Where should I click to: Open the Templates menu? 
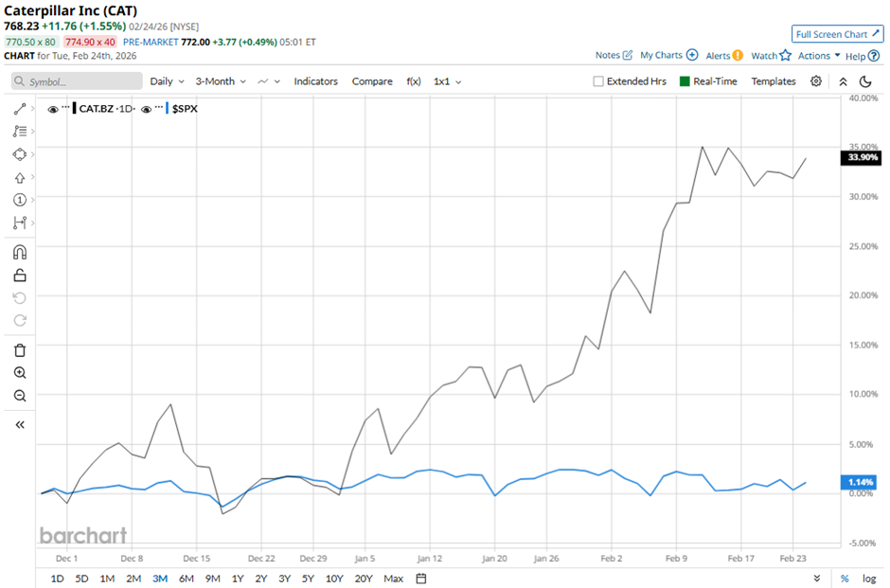tap(774, 81)
